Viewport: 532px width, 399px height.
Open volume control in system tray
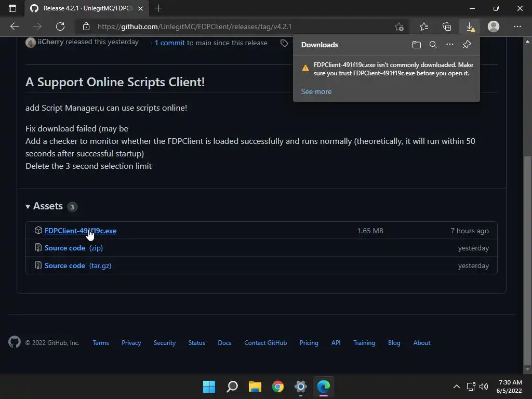click(x=484, y=387)
